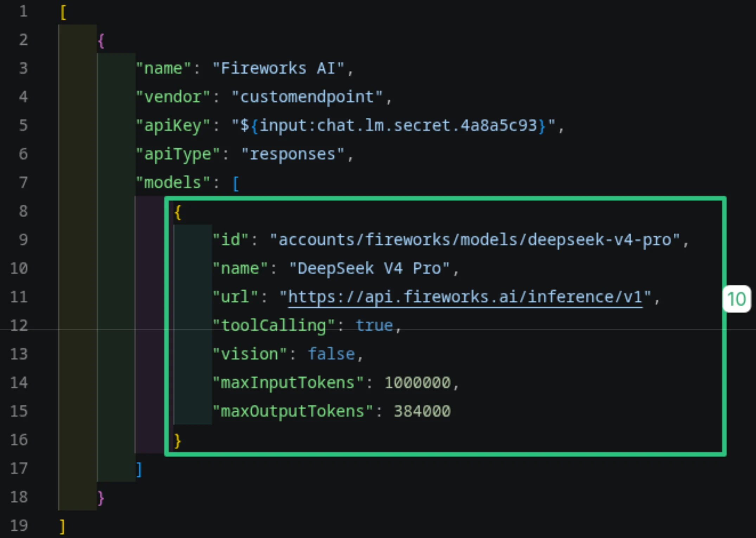Click line number 7 in the gutter

23,182
